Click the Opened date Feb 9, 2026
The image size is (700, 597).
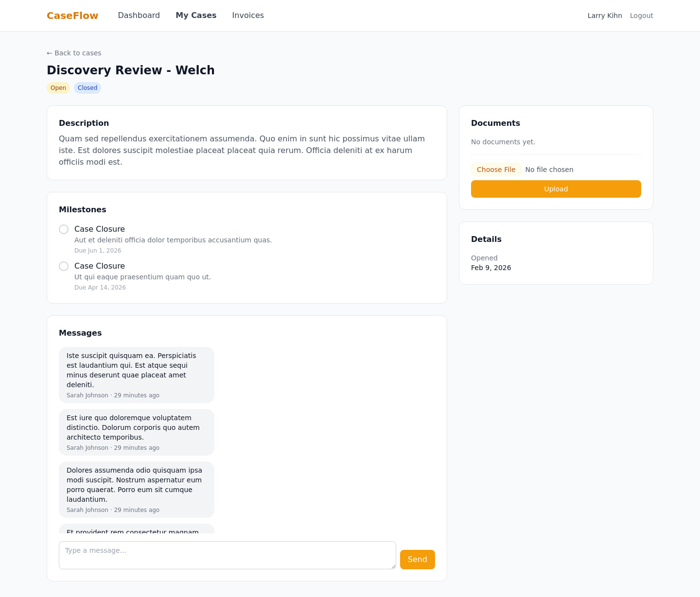(x=490, y=268)
